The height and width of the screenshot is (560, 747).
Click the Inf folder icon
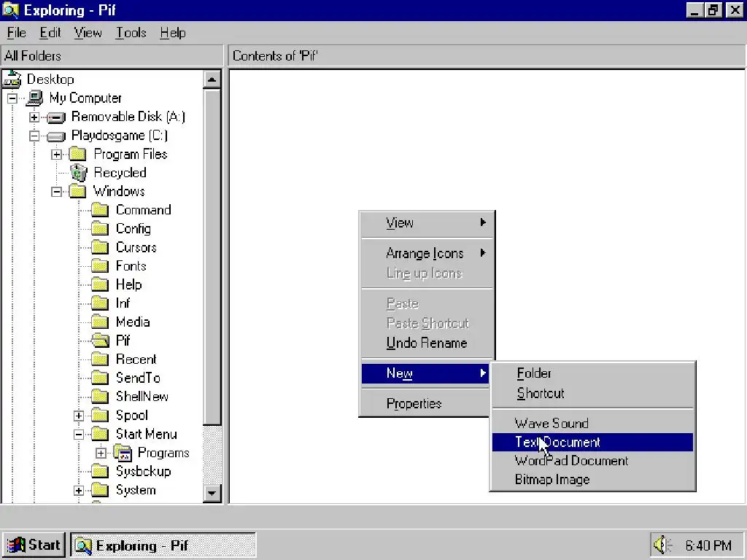(100, 303)
